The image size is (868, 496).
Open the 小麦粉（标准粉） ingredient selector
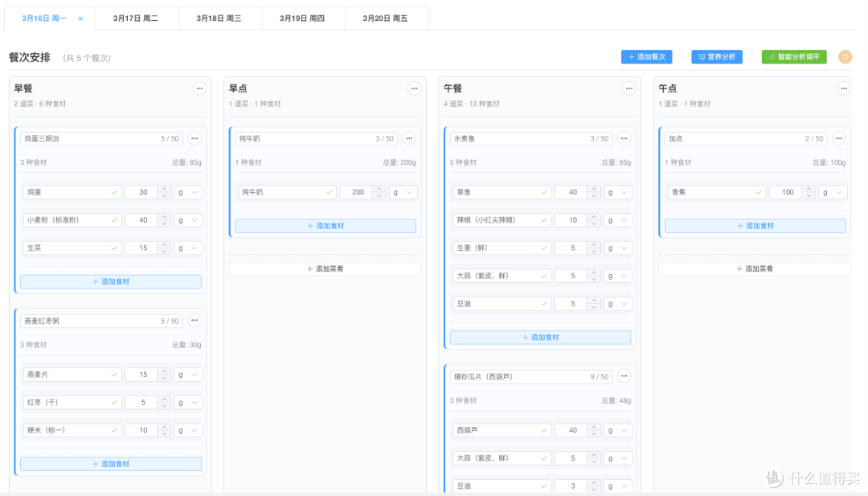click(x=72, y=219)
